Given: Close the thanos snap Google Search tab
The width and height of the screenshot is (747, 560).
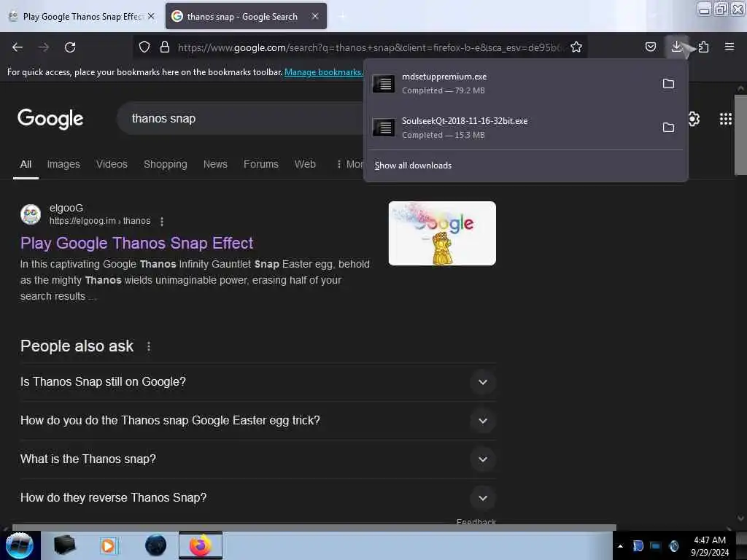Looking at the screenshot, I should [x=315, y=16].
